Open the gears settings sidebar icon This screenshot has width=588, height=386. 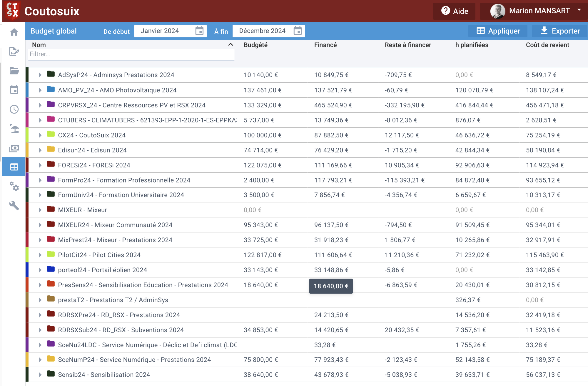coord(14,186)
